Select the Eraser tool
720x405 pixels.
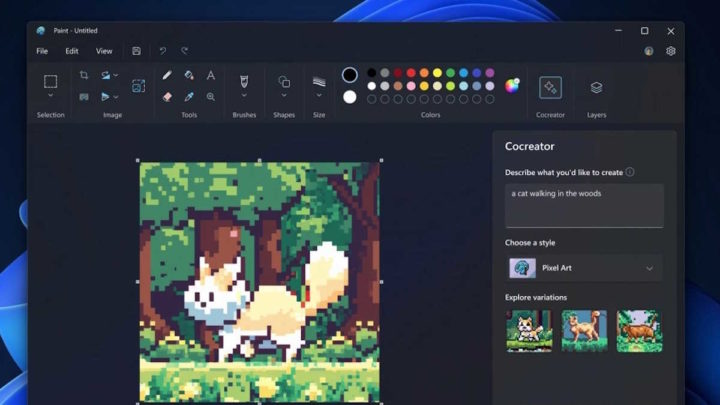pyautogui.click(x=167, y=97)
